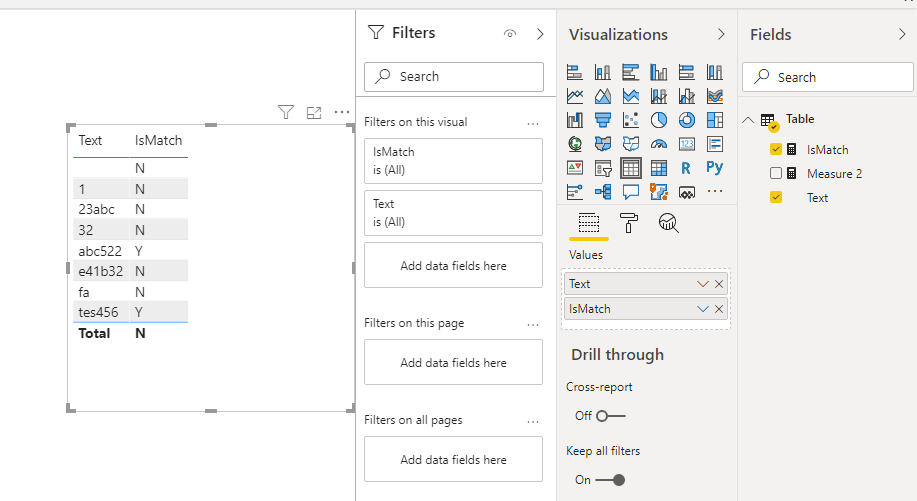917x501 pixels.
Task: Insert a Donut chart visual
Action: (x=687, y=120)
